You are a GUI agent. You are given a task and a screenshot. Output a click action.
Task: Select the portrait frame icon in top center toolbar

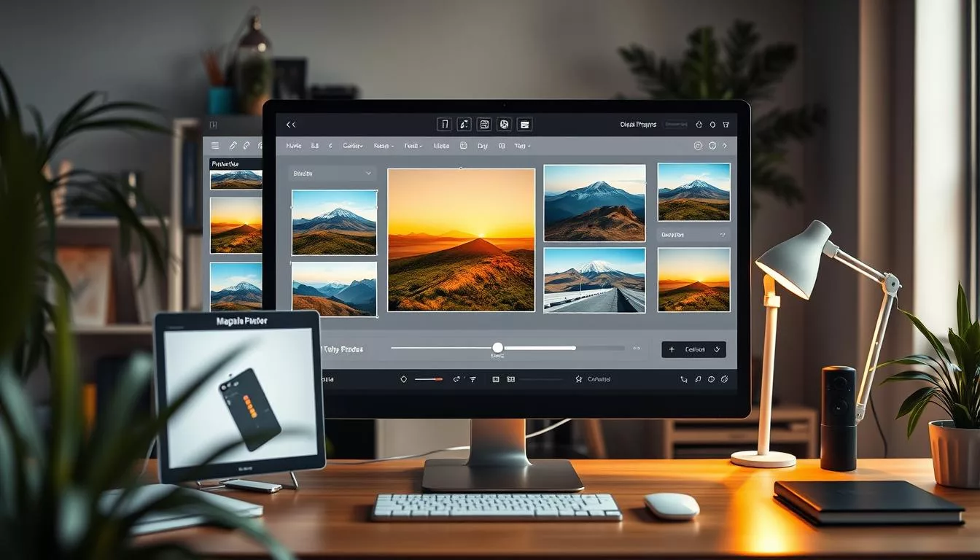pyautogui.click(x=444, y=125)
